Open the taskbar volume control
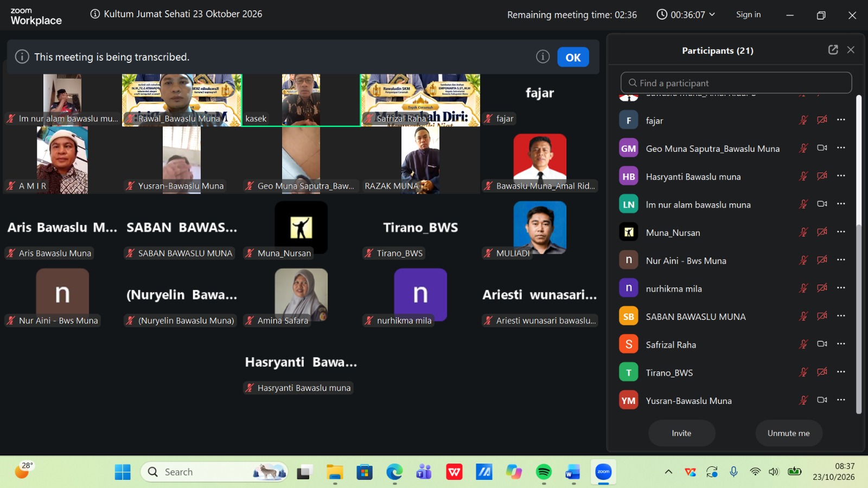868x488 pixels. [x=774, y=472]
